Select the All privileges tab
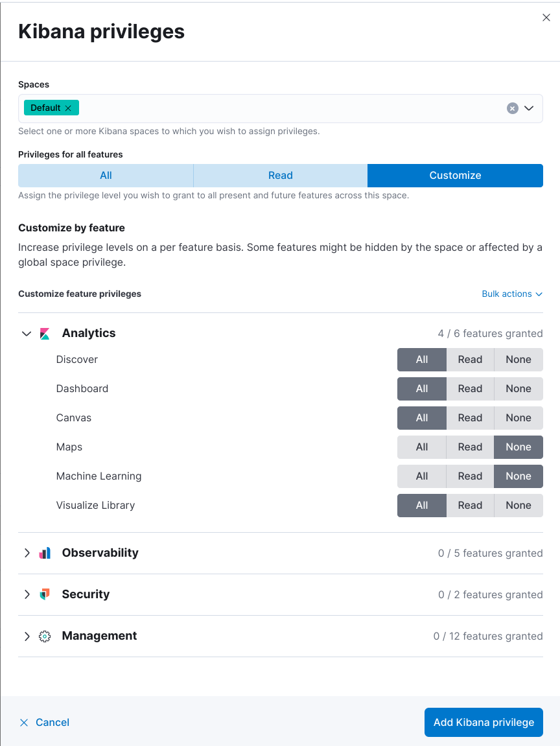560x746 pixels. pos(106,175)
